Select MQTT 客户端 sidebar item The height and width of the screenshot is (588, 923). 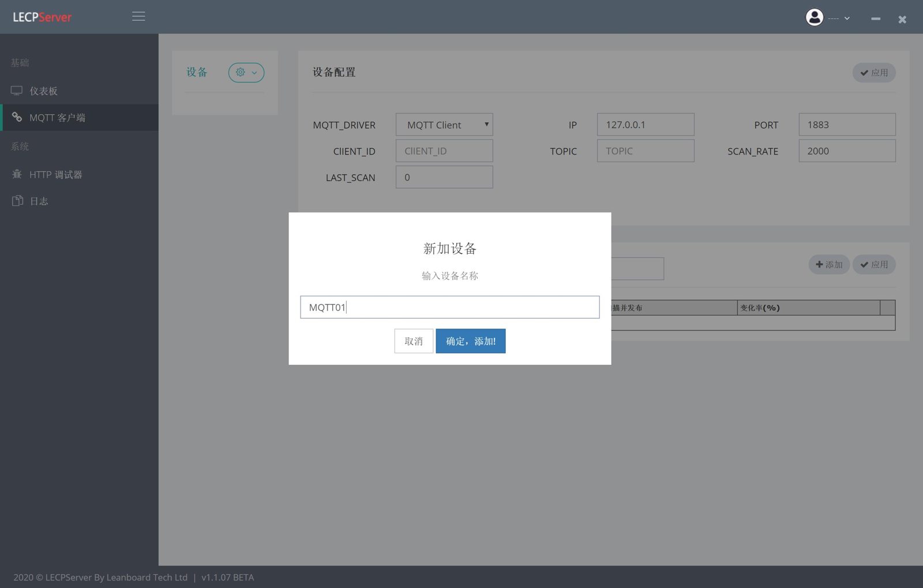[79, 118]
